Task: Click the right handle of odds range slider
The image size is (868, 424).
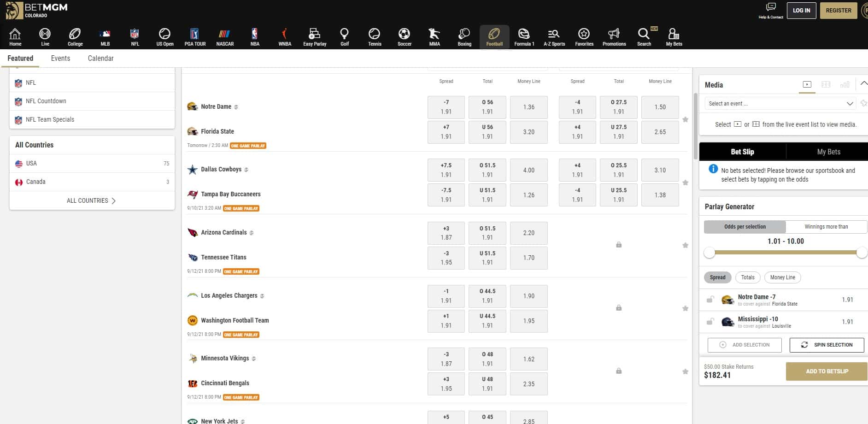Action: [862, 253]
